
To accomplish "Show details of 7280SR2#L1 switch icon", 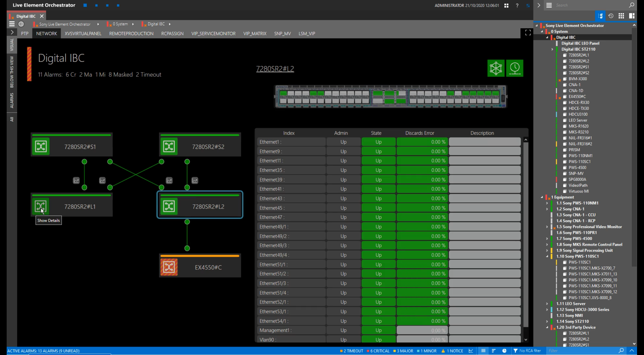I will [41, 206].
